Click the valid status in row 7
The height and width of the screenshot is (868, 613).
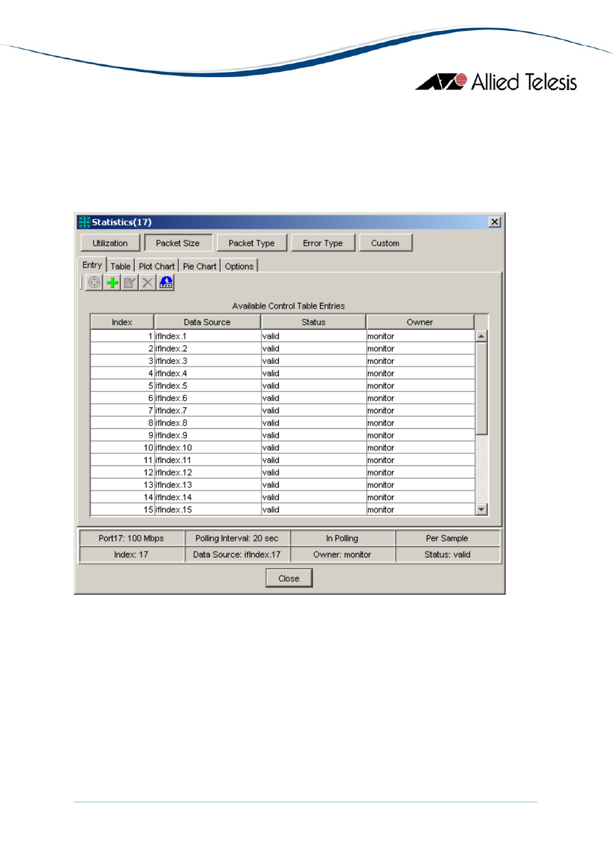(314, 410)
